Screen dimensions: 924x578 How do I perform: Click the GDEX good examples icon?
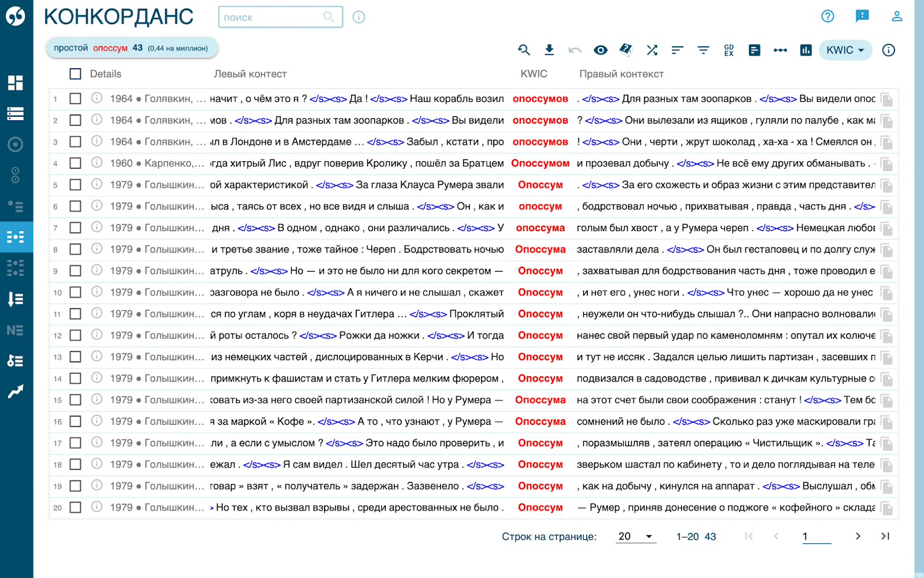729,50
